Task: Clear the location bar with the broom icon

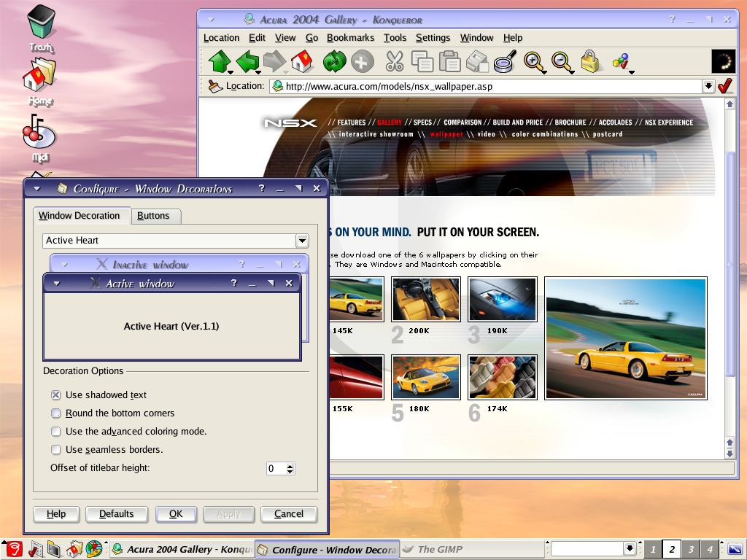Action: [x=215, y=86]
